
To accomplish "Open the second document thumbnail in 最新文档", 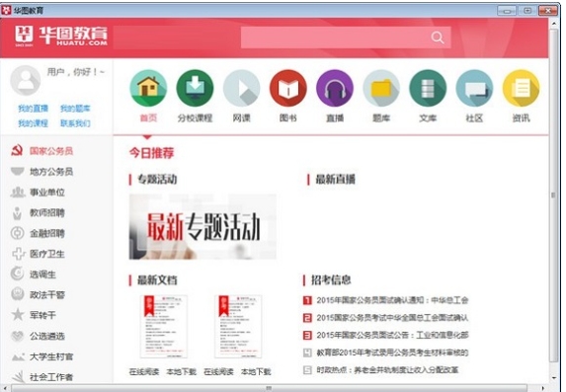I will (238, 327).
